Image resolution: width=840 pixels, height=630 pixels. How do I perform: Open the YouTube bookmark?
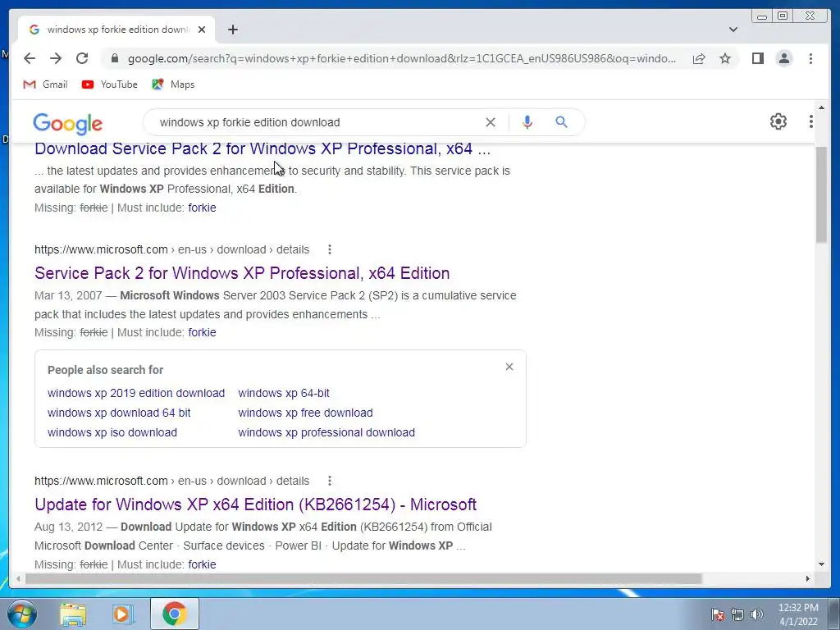110,84
